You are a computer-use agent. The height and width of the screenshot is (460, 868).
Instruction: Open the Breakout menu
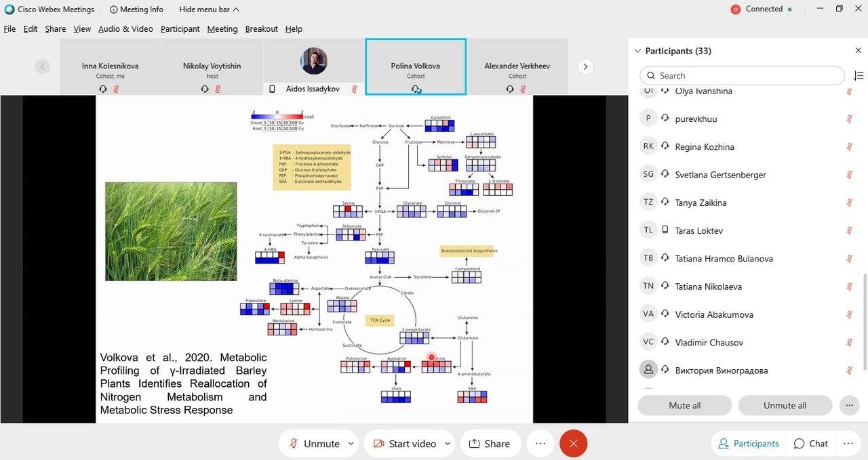[261, 29]
